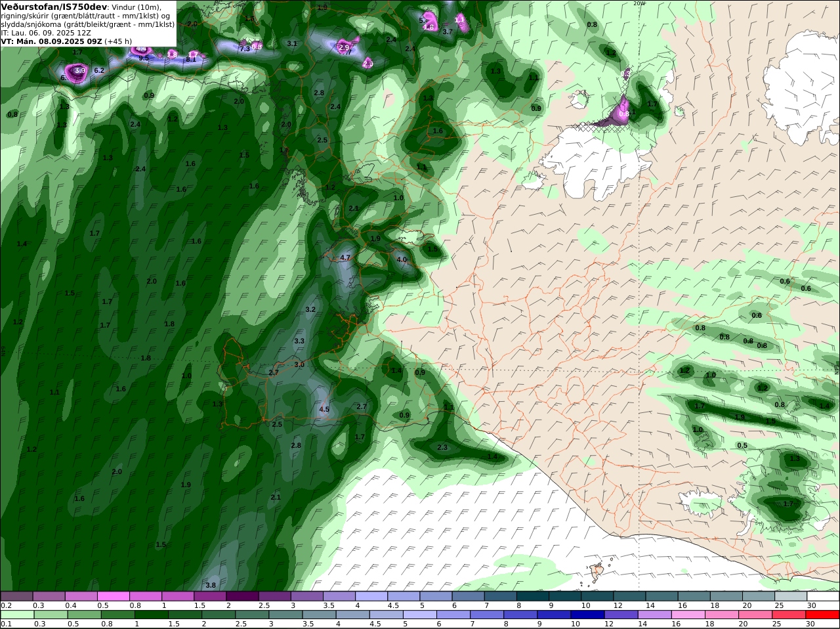Viewport: 840px width, 629px height.
Task: Select the 1 swatch in the purple snow legend
Action: tap(178, 596)
